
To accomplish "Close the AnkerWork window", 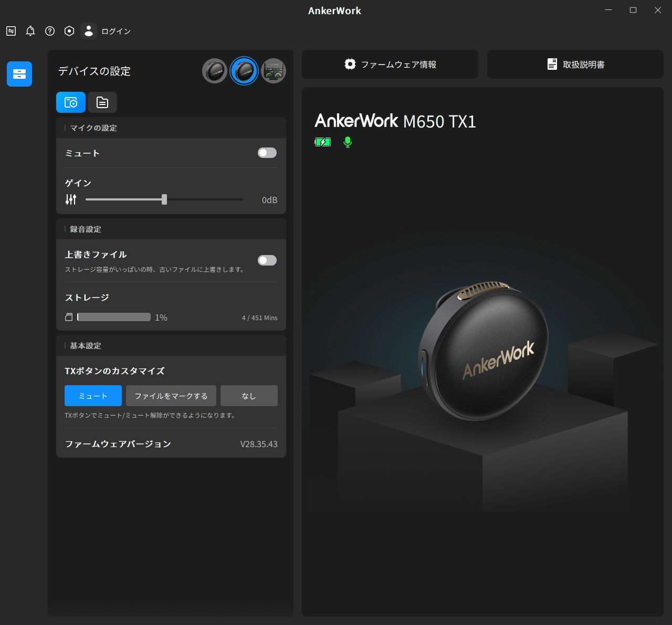I will pos(658,10).
